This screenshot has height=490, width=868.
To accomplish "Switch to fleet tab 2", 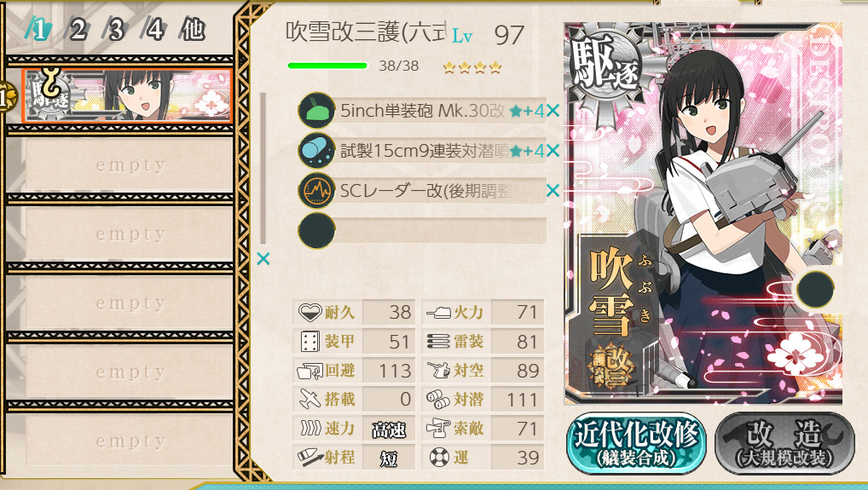I will pos(78,29).
